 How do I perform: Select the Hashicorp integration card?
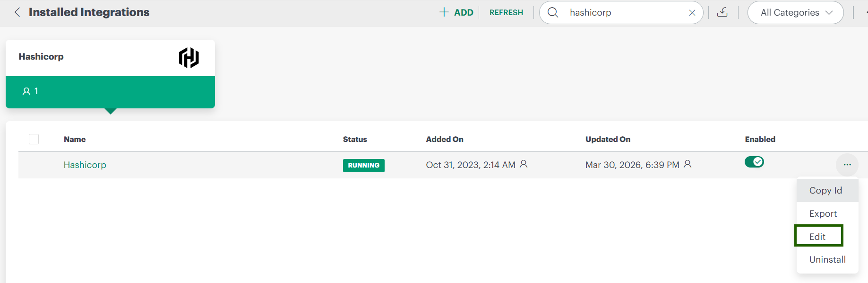pyautogui.click(x=110, y=74)
